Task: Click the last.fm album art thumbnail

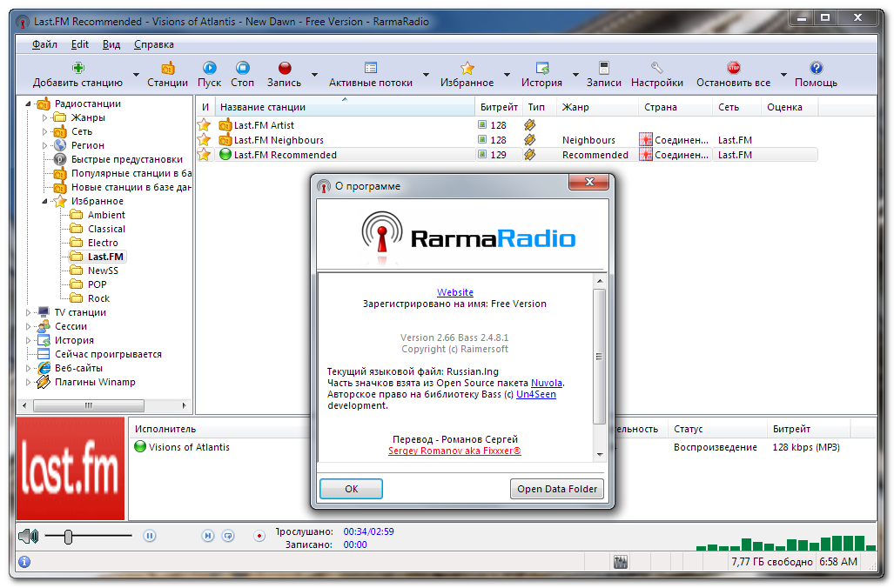Action: 71,468
